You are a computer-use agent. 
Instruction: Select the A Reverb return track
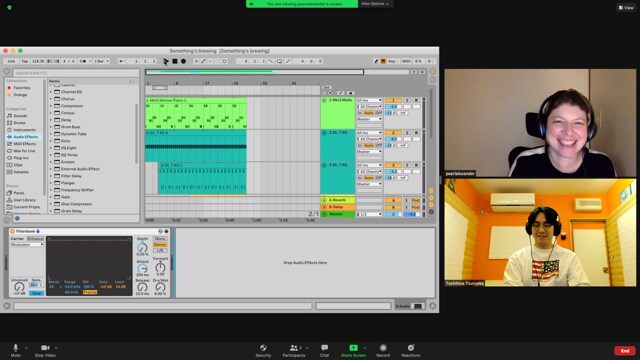pyautogui.click(x=338, y=200)
